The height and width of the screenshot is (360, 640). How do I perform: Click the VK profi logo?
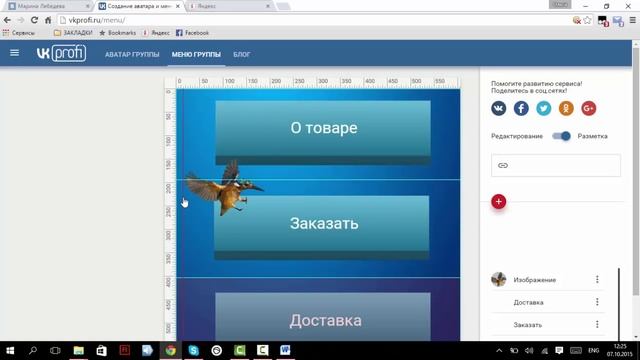point(61,53)
